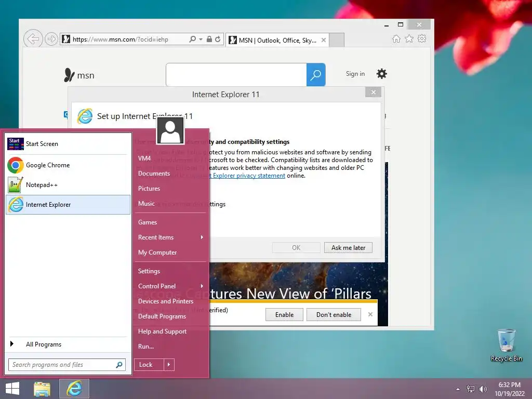Click the Don't enable button
This screenshot has width=532, height=399.
tap(334, 314)
